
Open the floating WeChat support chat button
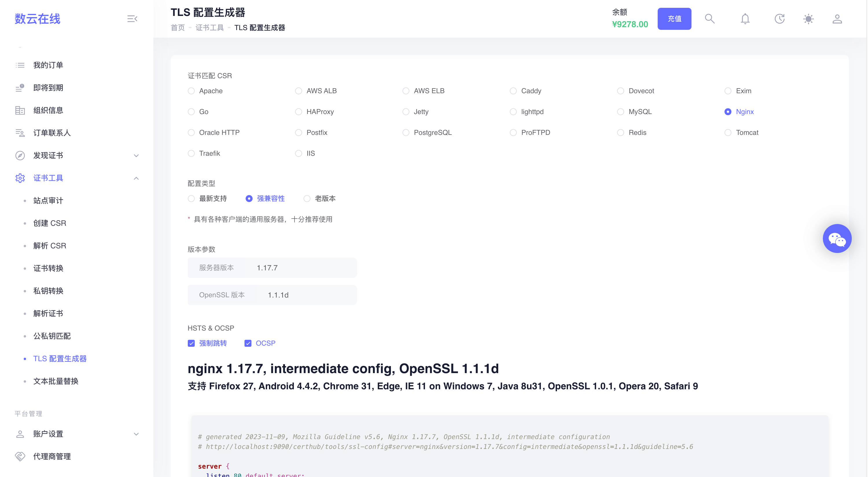coord(837,238)
